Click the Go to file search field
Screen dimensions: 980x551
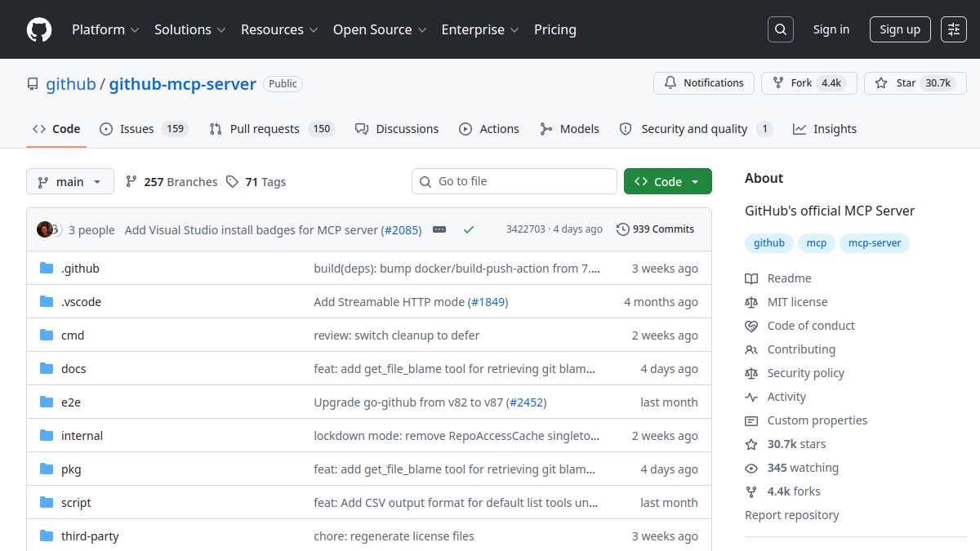(x=514, y=181)
